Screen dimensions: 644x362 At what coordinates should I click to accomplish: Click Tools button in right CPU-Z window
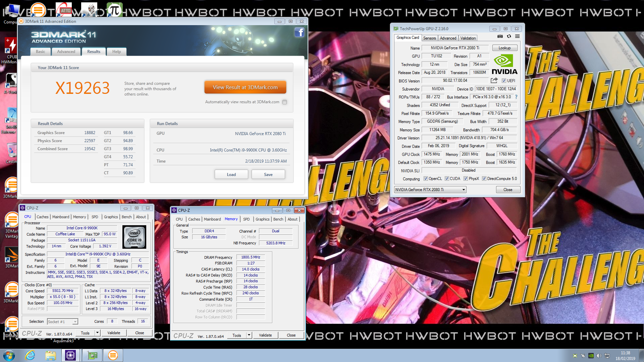[237, 335]
